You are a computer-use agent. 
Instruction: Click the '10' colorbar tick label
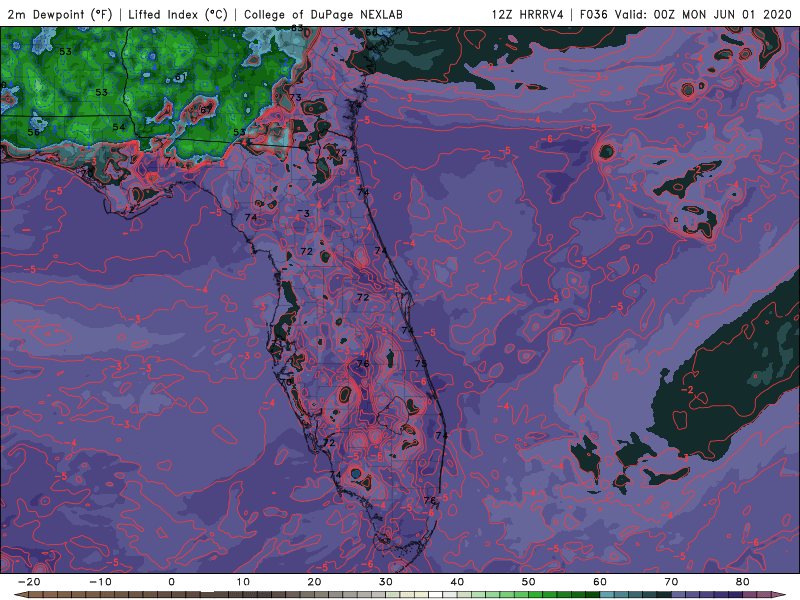[x=243, y=582]
